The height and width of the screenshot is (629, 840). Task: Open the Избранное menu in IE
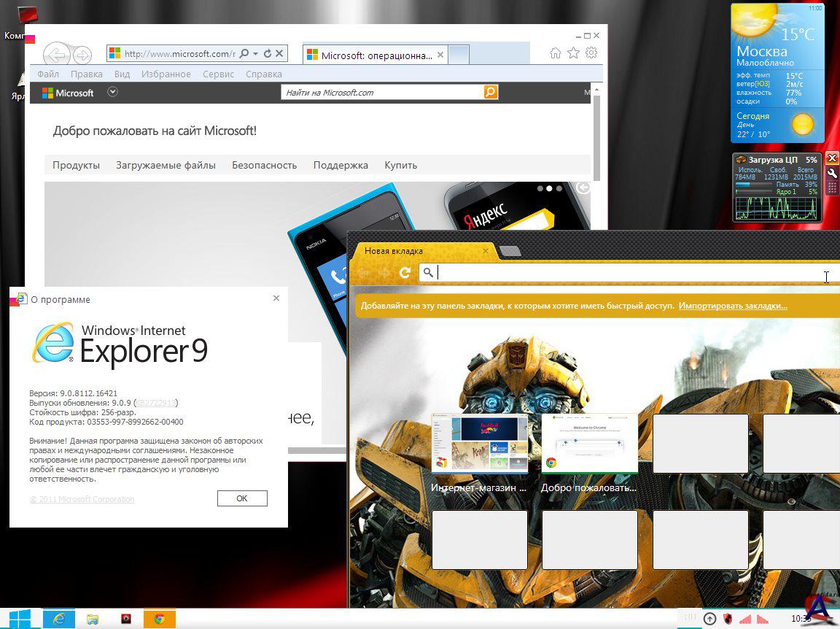coord(166,74)
